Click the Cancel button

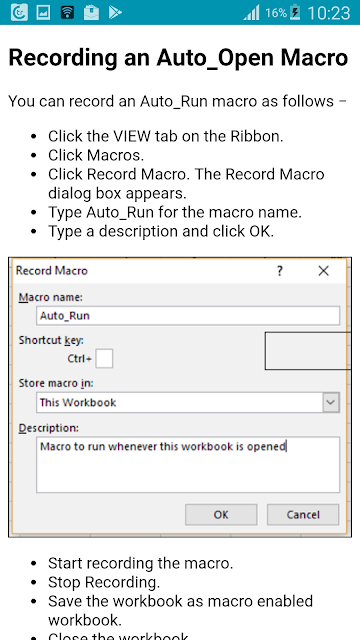pos(303,515)
